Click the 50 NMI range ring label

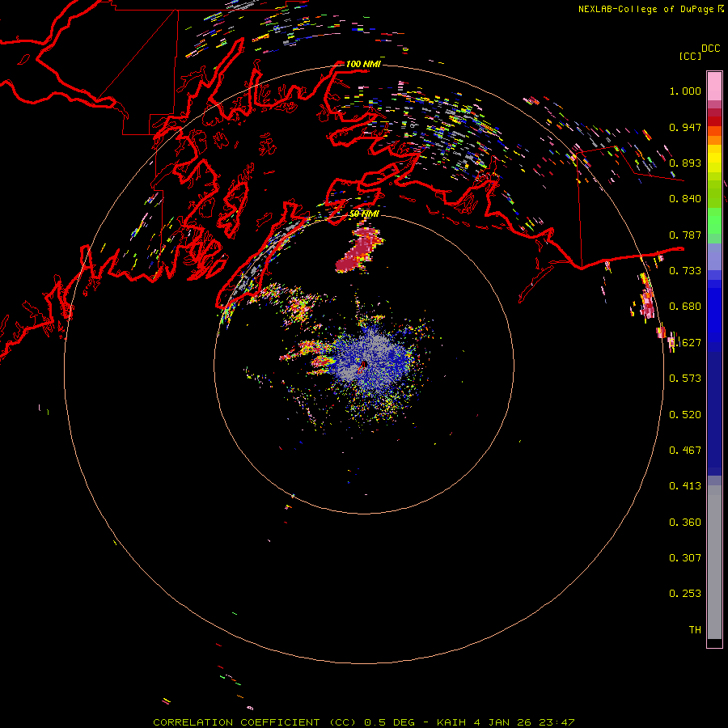tap(365, 214)
